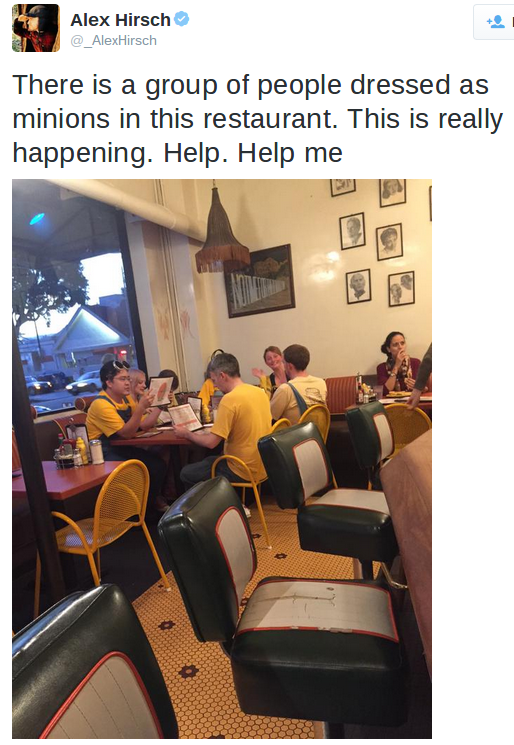
Task: Click the menu held by the goggled man
Action: point(161,391)
